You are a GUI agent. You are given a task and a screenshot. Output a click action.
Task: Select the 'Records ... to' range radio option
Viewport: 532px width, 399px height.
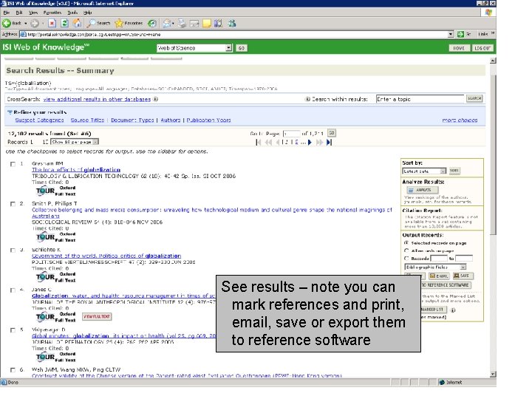click(406, 258)
